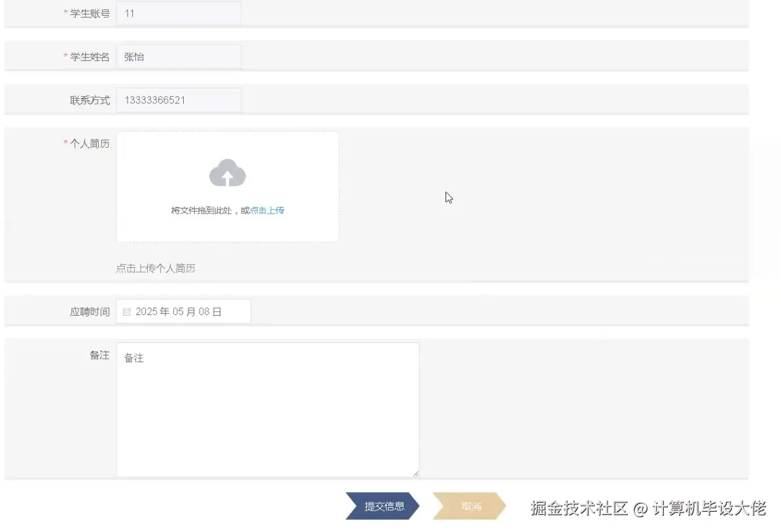Open the 点击上传 upload link
Image resolution: width=781 pixels, height=532 pixels.
click(x=267, y=210)
